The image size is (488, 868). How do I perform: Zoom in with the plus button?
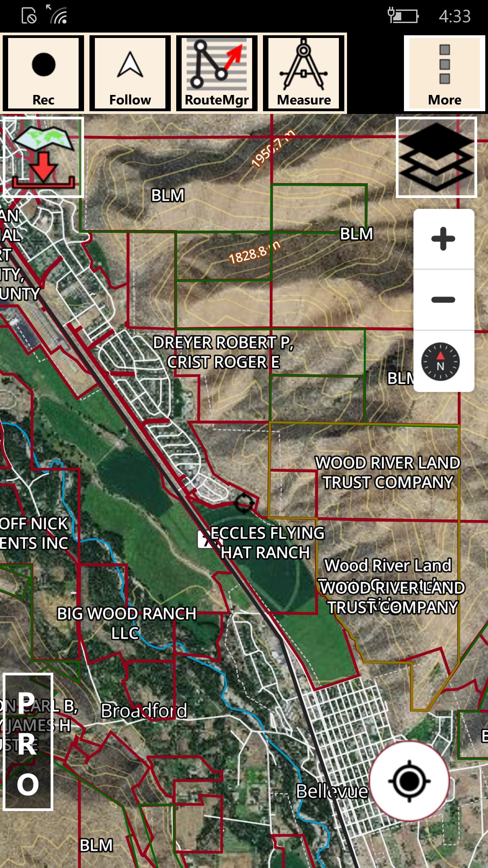[443, 239]
